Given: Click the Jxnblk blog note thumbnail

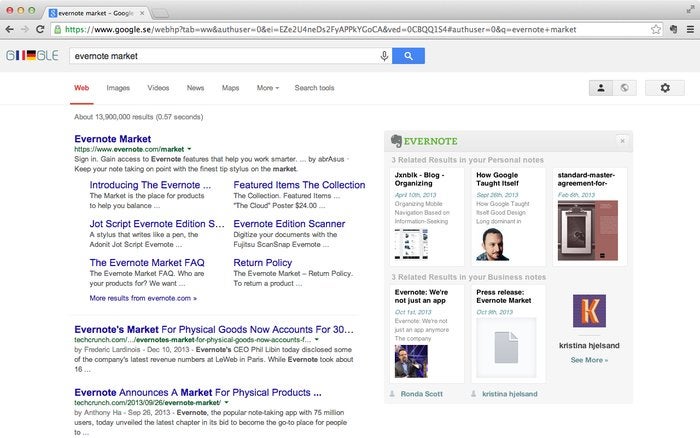Looking at the screenshot, I should pos(411,243).
